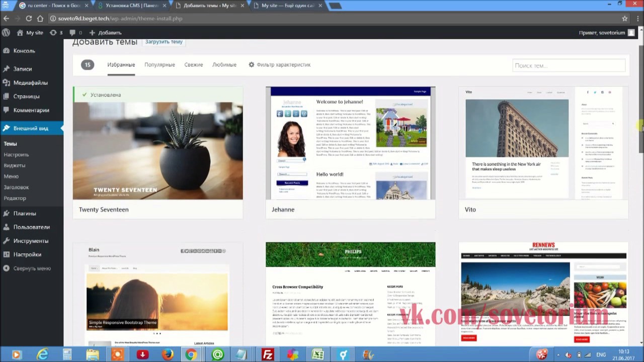
Task: Open the comments bubble in admin bar
Action: (75, 33)
